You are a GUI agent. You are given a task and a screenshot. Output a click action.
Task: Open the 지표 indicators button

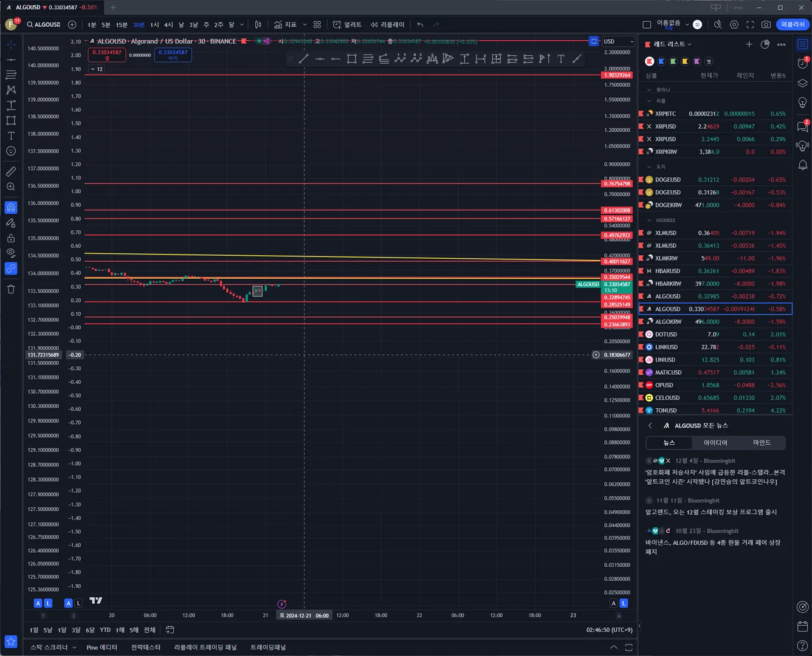click(x=285, y=24)
